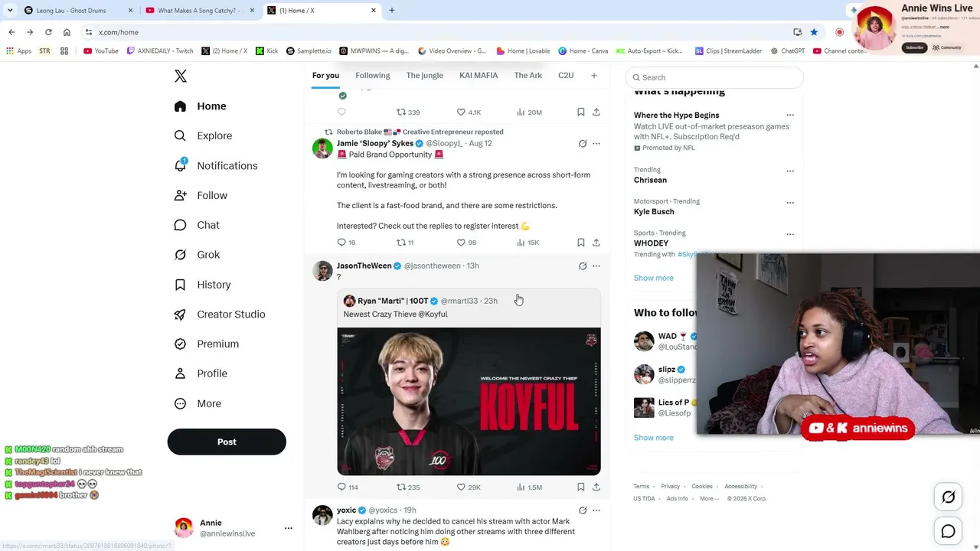Viewport: 980px width, 551px height.
Task: Open Jamie Sykes' profile avatar
Action: pos(322,148)
